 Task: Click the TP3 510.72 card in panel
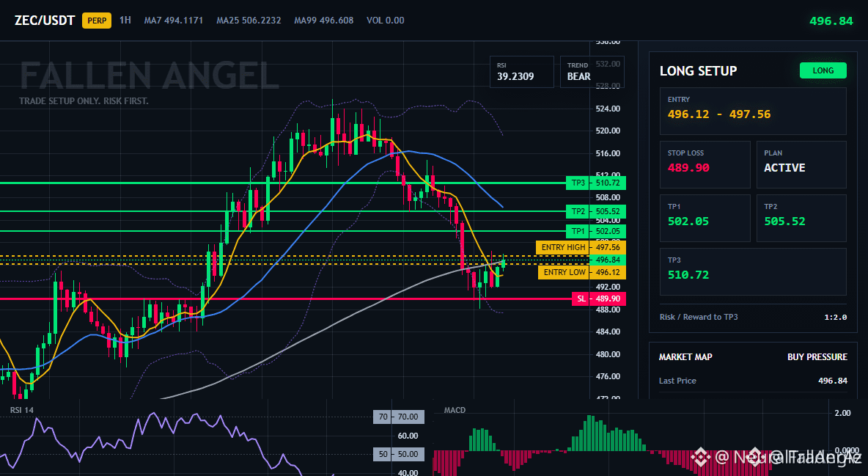pos(753,271)
